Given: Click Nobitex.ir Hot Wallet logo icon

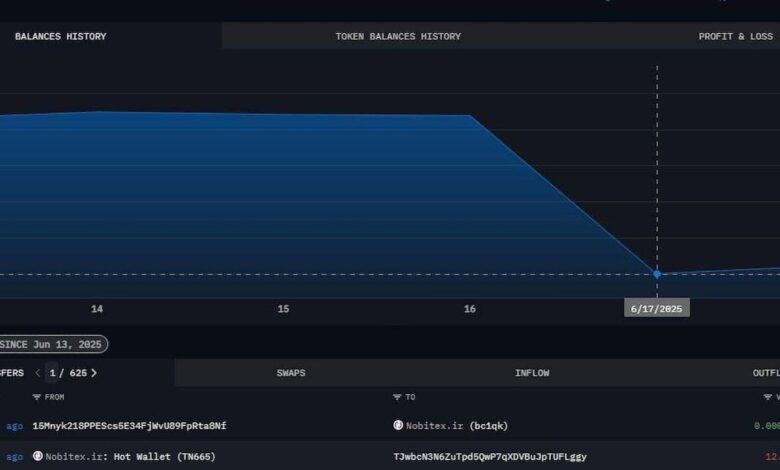Looking at the screenshot, I should 37,456.
